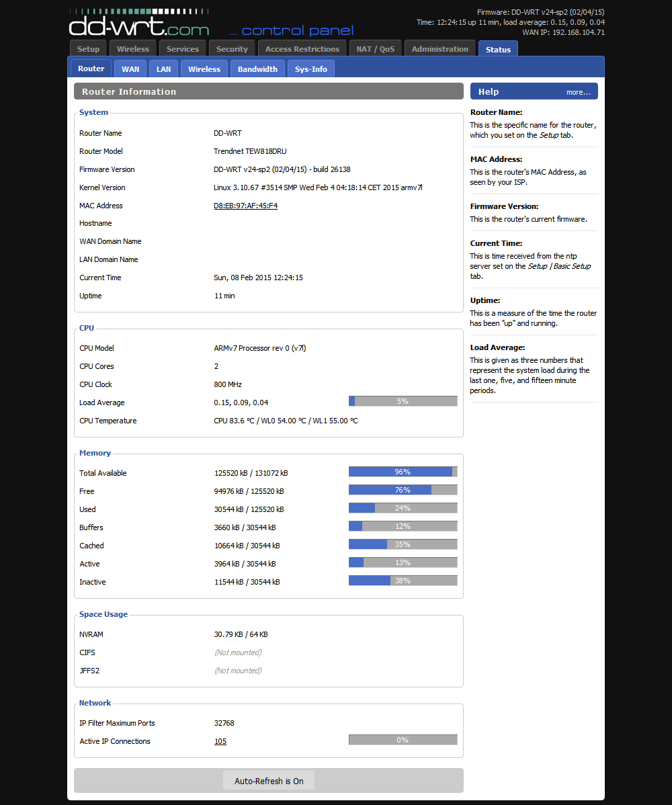Click the CIFS (Not mounted) text
This screenshot has width=672, height=805.
click(238, 652)
